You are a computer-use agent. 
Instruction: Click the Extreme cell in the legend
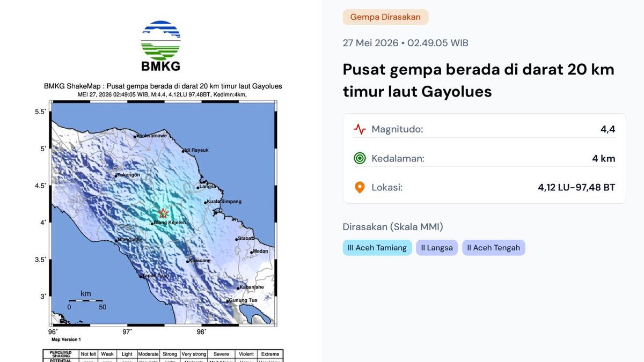(270, 354)
